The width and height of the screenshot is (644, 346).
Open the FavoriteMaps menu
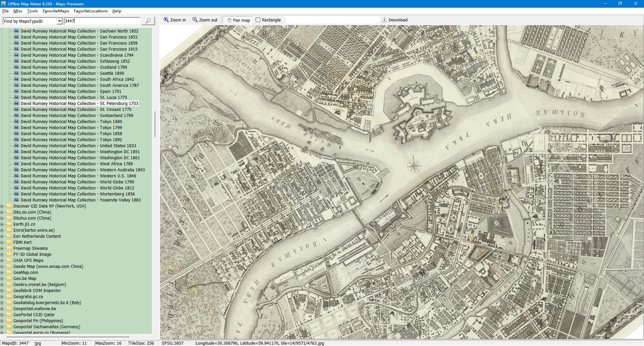tap(56, 11)
